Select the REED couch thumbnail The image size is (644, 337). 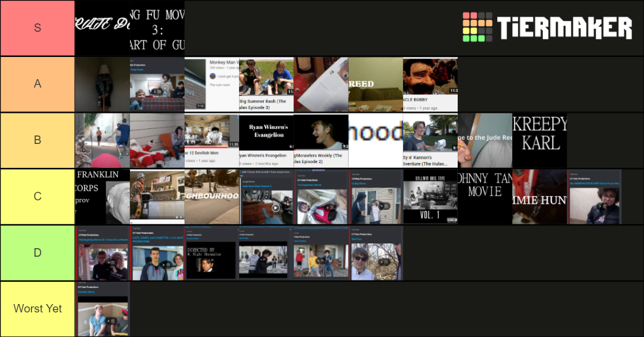click(x=376, y=84)
